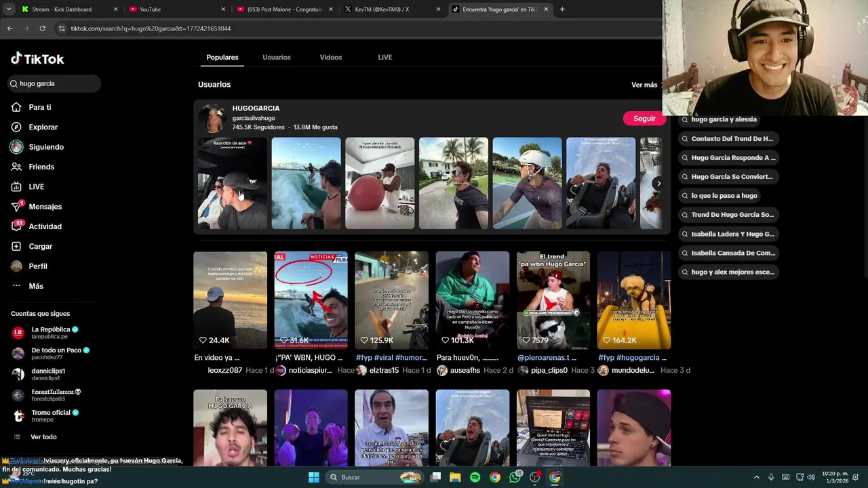Viewport: 868px width, 488px height.
Task: Show next user videos with arrow
Action: (658, 184)
